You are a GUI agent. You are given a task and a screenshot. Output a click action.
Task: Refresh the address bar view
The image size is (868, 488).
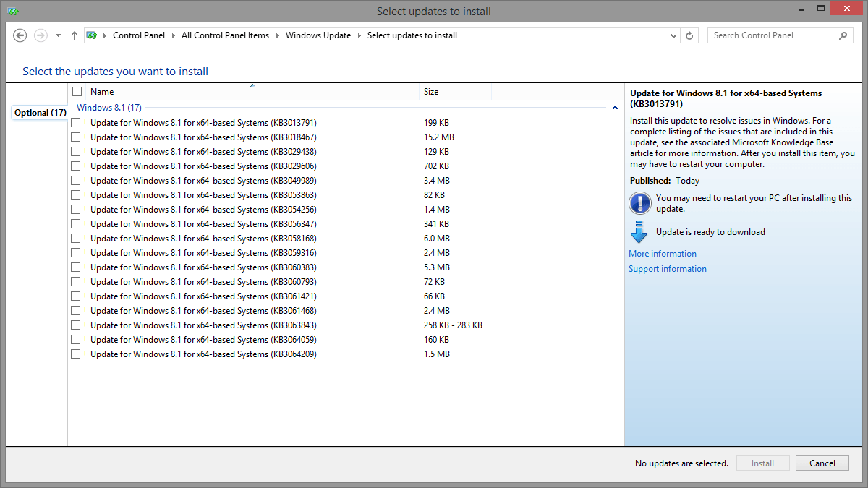click(x=690, y=35)
